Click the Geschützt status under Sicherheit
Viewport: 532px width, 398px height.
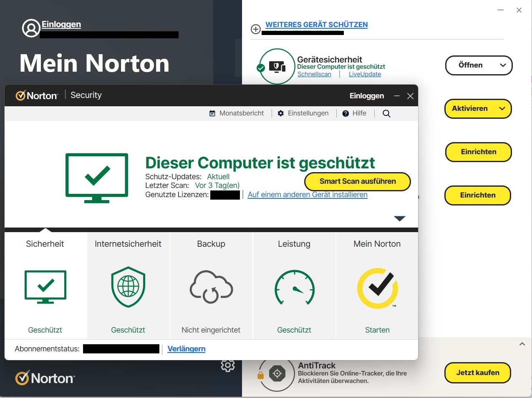click(x=45, y=330)
